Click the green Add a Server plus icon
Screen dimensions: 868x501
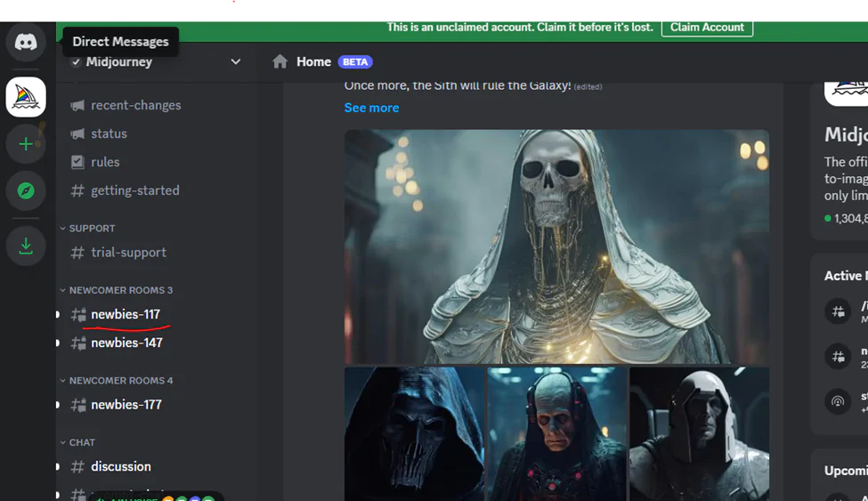26,144
